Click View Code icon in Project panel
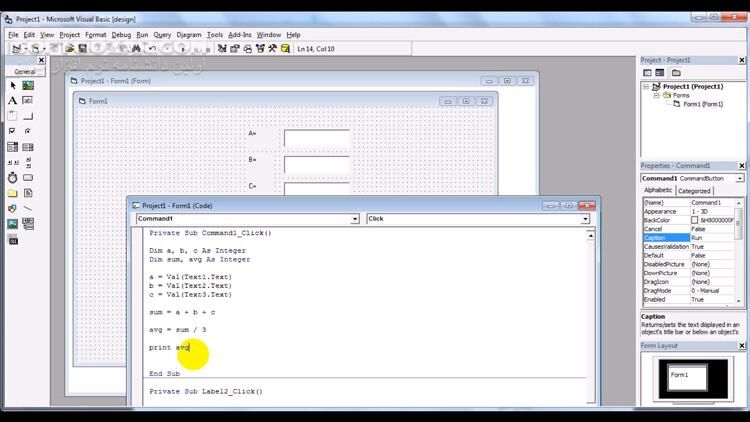Viewport: 750px width, 422px height. (x=647, y=73)
